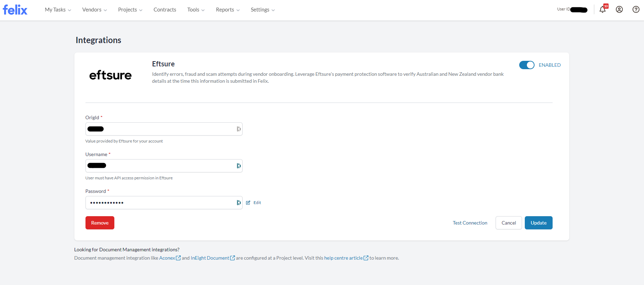Image resolution: width=644 pixels, height=285 pixels.
Task: Click Test Connection
Action: (470, 223)
